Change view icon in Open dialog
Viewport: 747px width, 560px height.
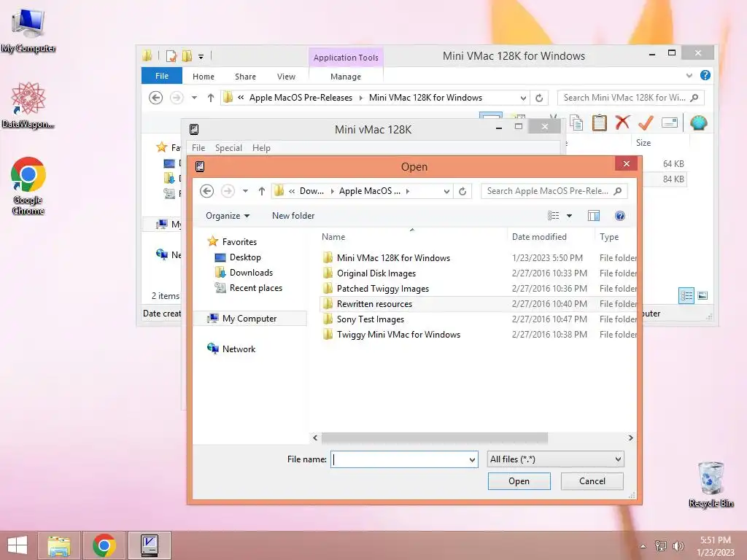point(553,216)
